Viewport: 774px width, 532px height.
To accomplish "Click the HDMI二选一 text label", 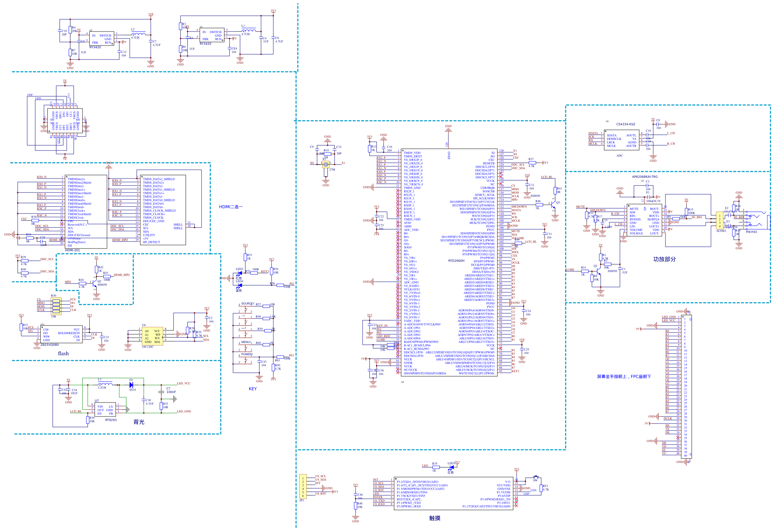I will coord(231,207).
